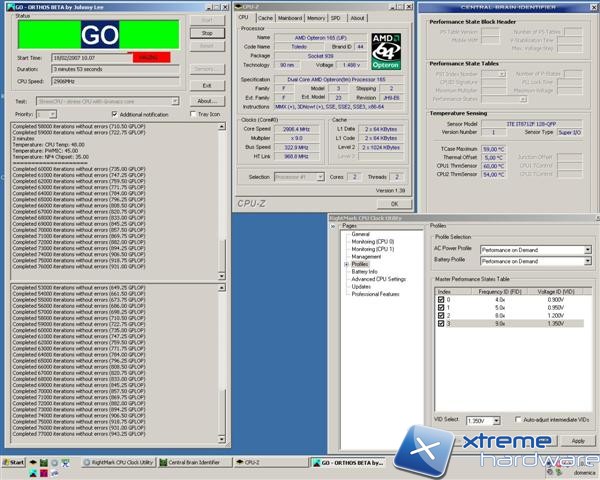
Task: Enable the Tray Icon checkbox
Action: pyautogui.click(x=194, y=115)
